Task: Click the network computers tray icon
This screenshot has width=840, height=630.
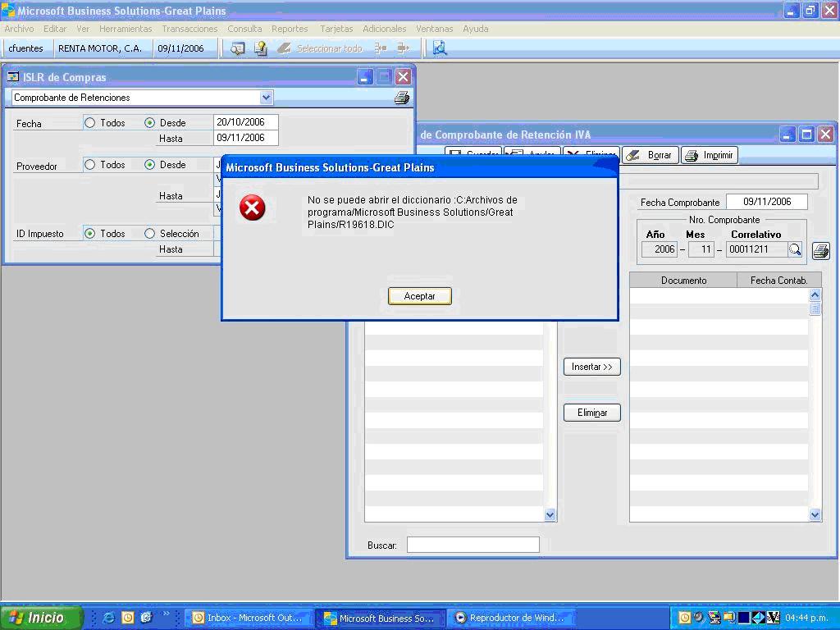Action: pyautogui.click(x=714, y=618)
